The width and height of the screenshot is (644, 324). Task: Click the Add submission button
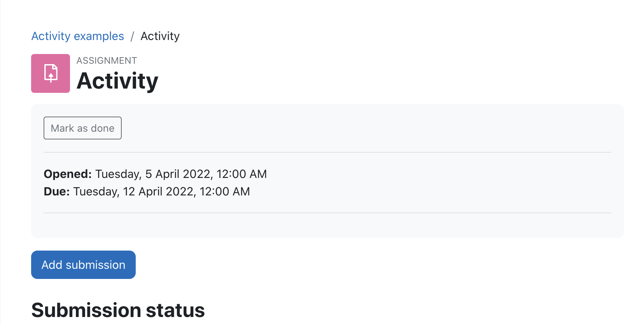pos(83,265)
